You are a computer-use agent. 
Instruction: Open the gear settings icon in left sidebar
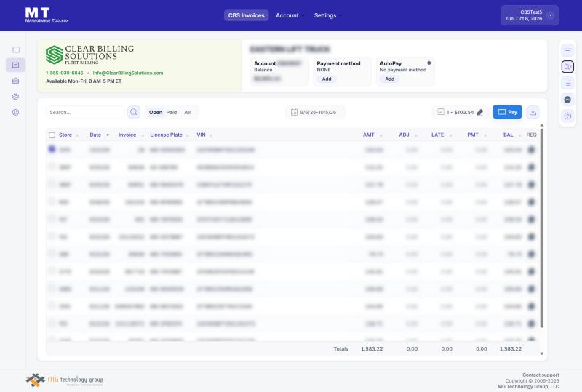15,97
